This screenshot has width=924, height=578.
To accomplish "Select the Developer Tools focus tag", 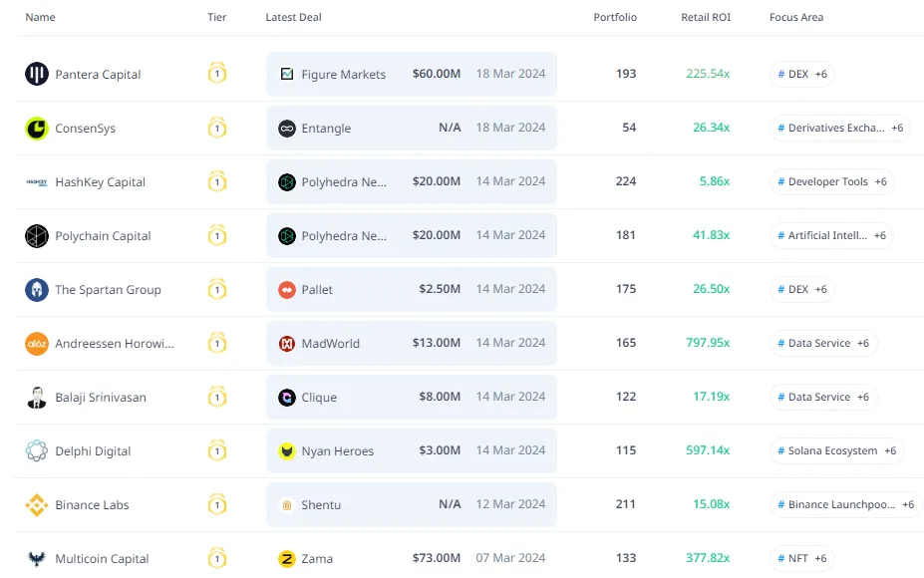I will (827, 182).
